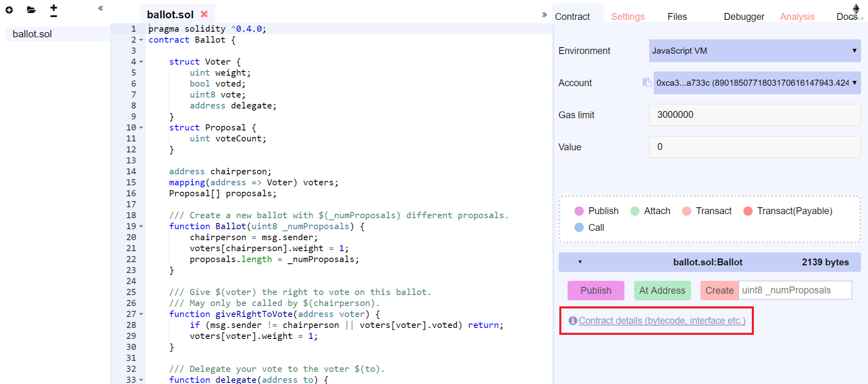868x384 pixels.
Task: Click the Gas limit input field
Action: click(755, 115)
